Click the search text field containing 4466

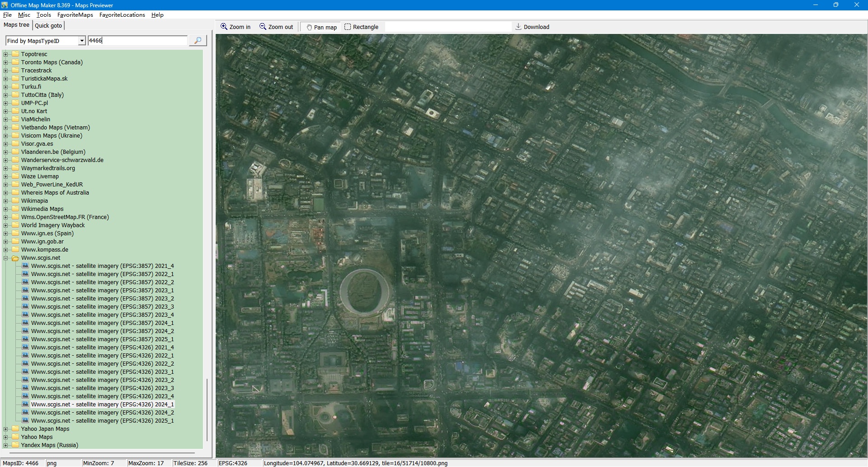(x=137, y=41)
